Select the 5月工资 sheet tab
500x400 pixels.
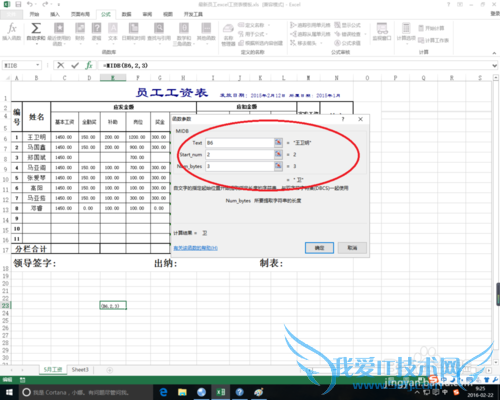tap(53, 370)
